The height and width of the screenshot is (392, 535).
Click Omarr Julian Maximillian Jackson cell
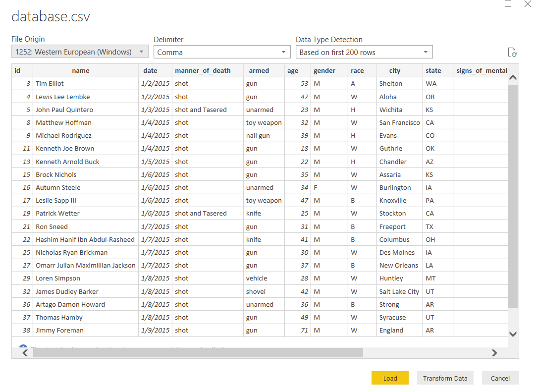[x=86, y=265]
